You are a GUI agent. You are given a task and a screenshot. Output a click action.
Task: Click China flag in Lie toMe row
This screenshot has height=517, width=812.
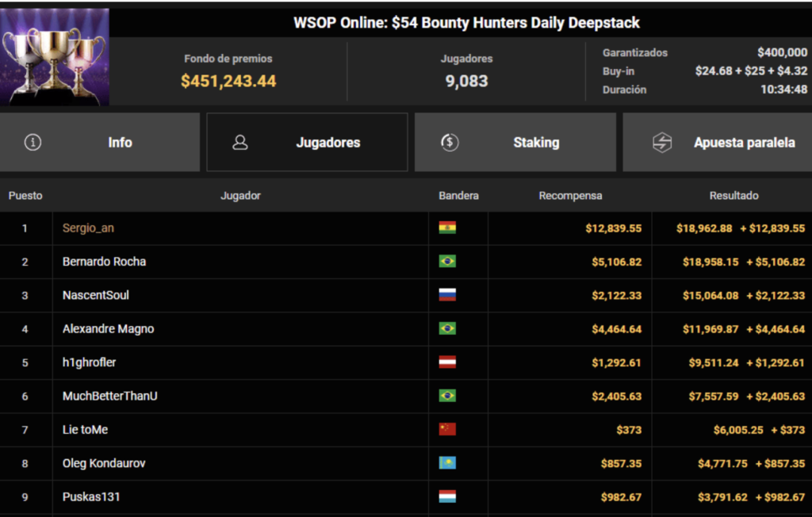(447, 430)
